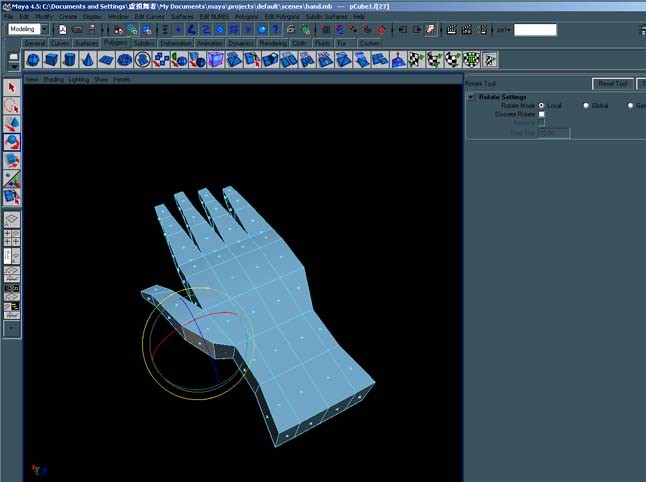Open the shelf options arrow menu

click(x=14, y=66)
